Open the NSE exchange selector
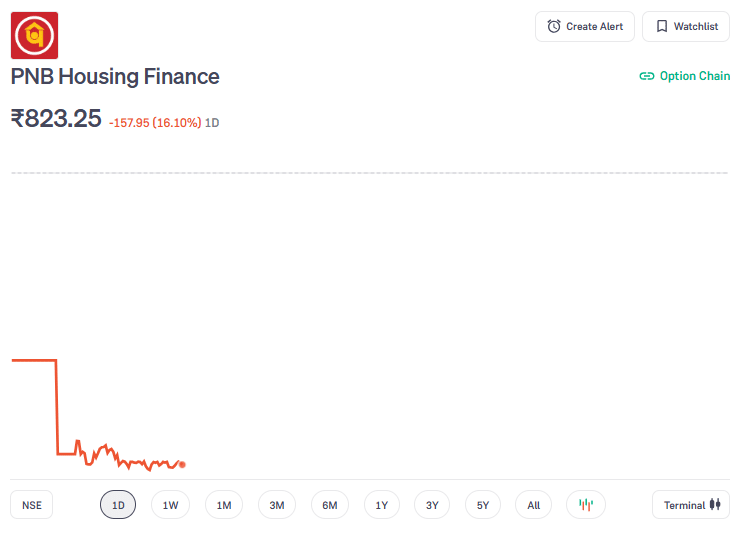Image resolution: width=741 pixels, height=535 pixels. coord(32,505)
